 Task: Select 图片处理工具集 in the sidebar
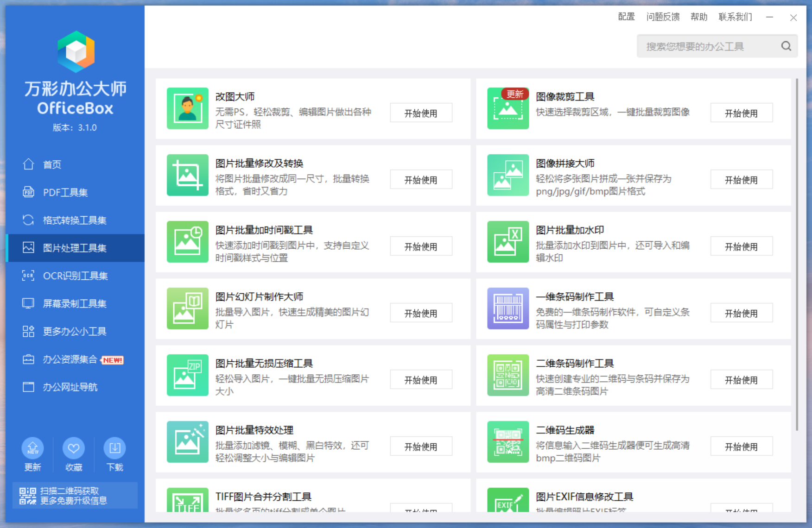pos(75,248)
